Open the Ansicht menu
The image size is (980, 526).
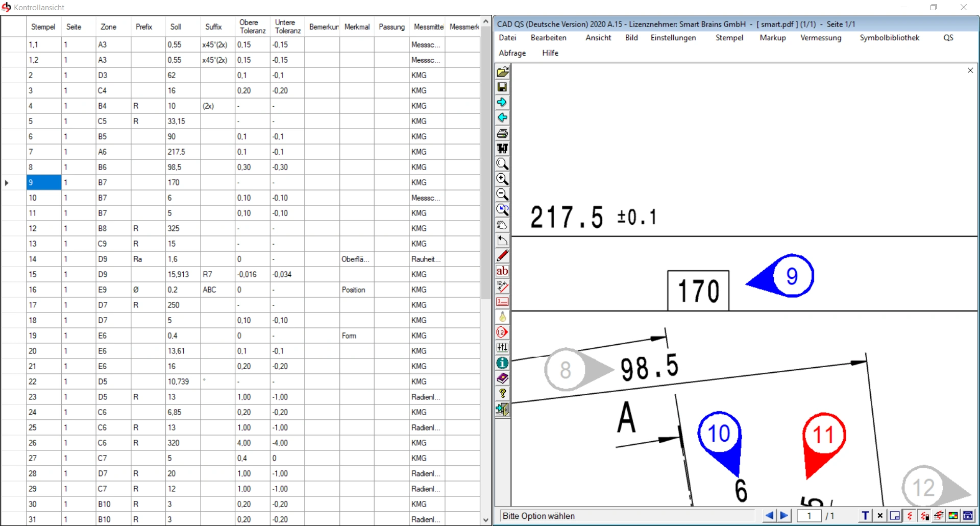point(598,38)
